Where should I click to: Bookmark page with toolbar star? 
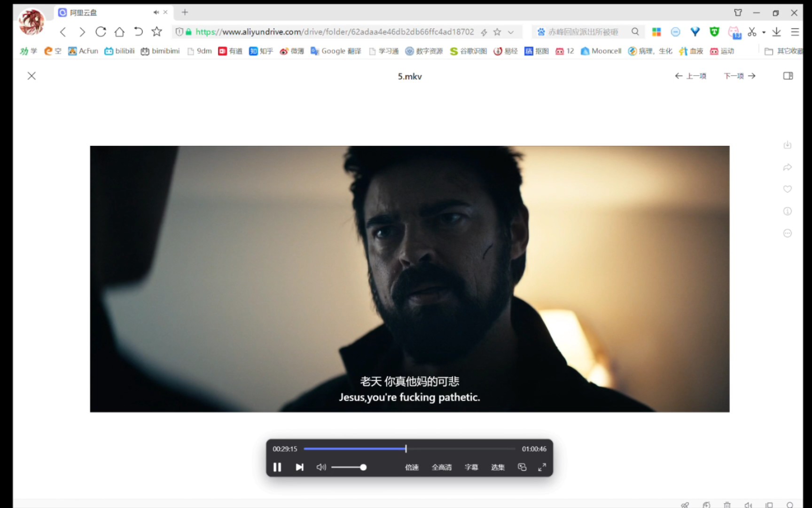[x=156, y=32]
